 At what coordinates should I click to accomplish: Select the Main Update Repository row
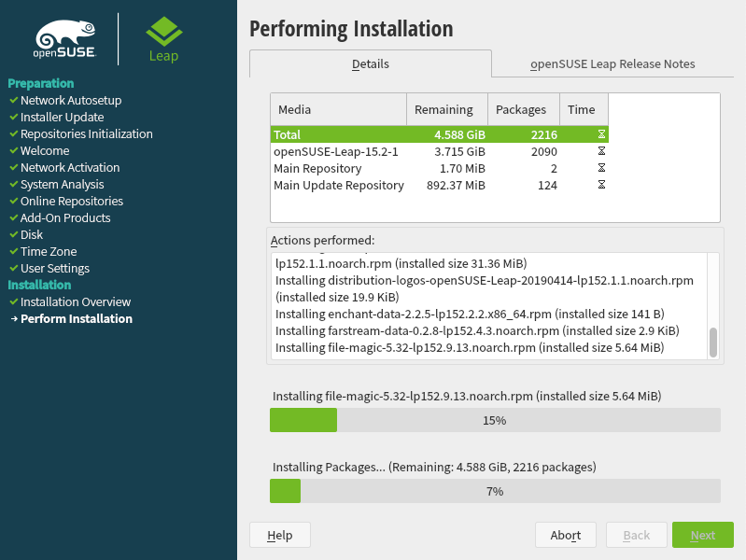[x=439, y=185]
